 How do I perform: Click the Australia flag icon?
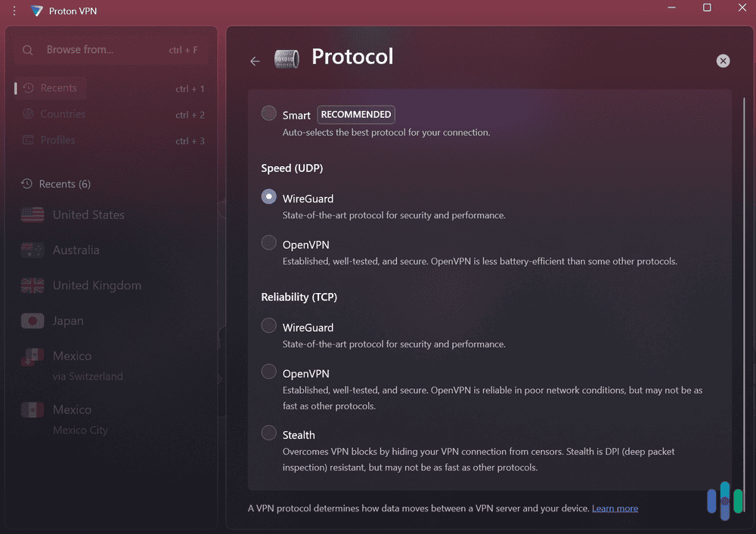pos(32,250)
